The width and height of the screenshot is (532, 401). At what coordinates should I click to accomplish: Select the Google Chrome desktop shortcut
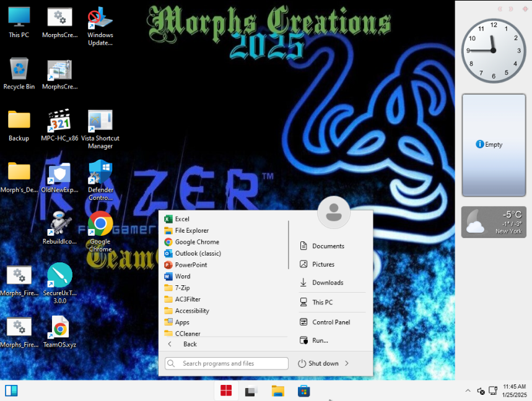pos(100,233)
